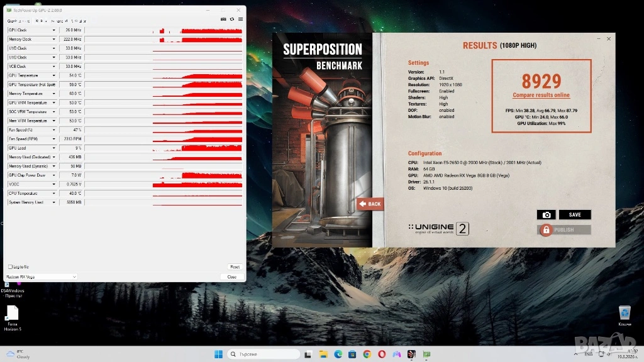
Task: Open Compare results online link
Action: coord(541,96)
